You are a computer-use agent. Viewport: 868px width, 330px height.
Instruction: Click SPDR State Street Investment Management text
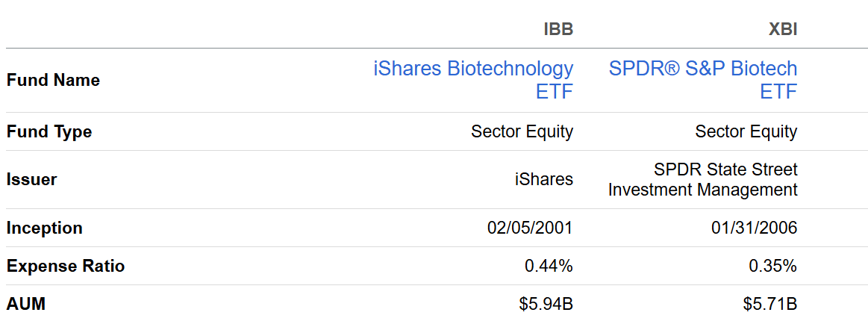(702, 180)
